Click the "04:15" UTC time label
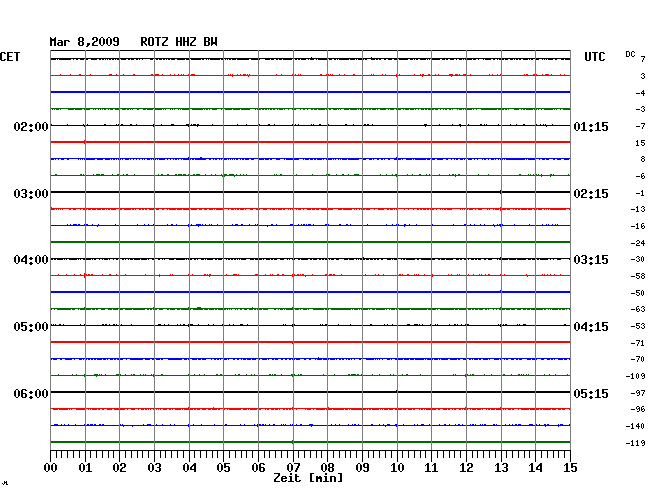This screenshot has width=650, height=494. pyautogui.click(x=591, y=327)
